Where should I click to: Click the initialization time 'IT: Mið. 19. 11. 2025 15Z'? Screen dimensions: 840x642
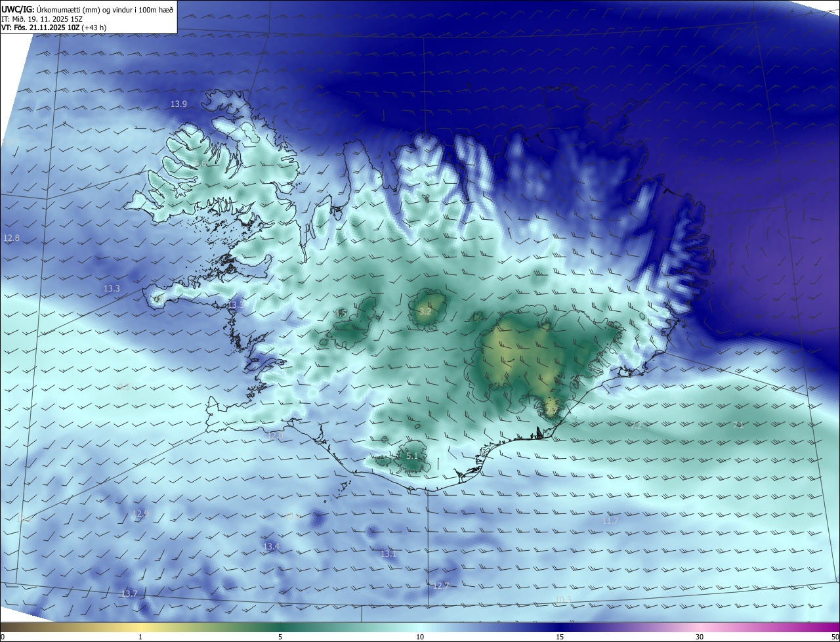click(43, 18)
